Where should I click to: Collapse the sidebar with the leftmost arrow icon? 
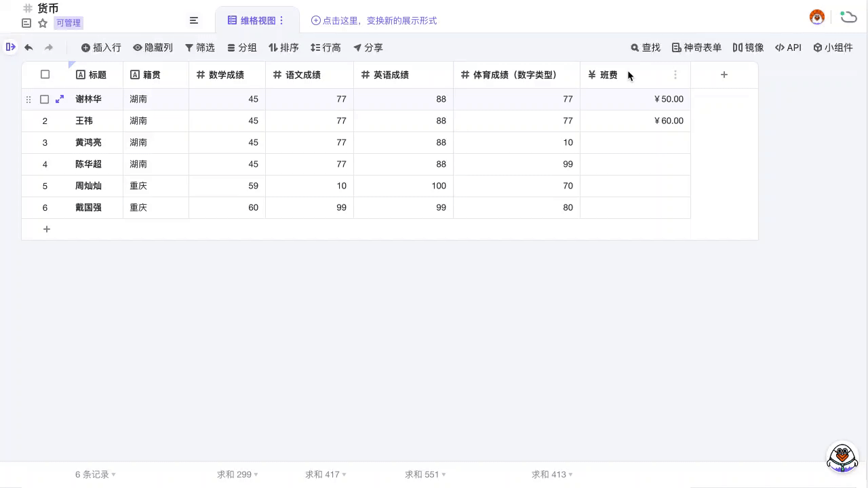click(11, 47)
